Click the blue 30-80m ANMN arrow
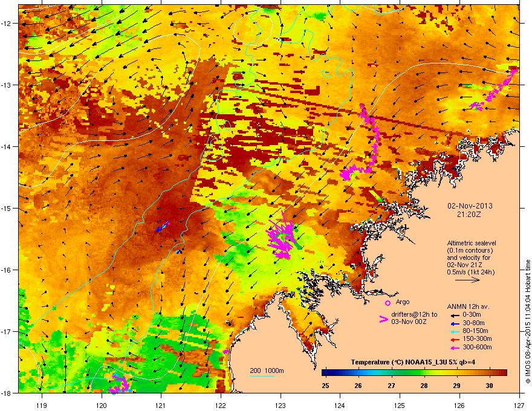This screenshot has width=532, height=411. 455,323
